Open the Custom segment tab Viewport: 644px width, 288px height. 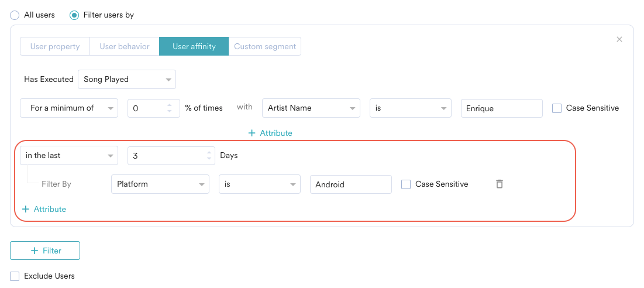coord(265,47)
